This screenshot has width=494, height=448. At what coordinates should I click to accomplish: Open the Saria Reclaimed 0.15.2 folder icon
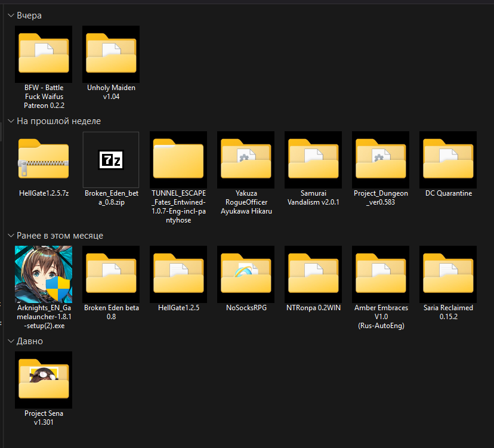point(448,274)
